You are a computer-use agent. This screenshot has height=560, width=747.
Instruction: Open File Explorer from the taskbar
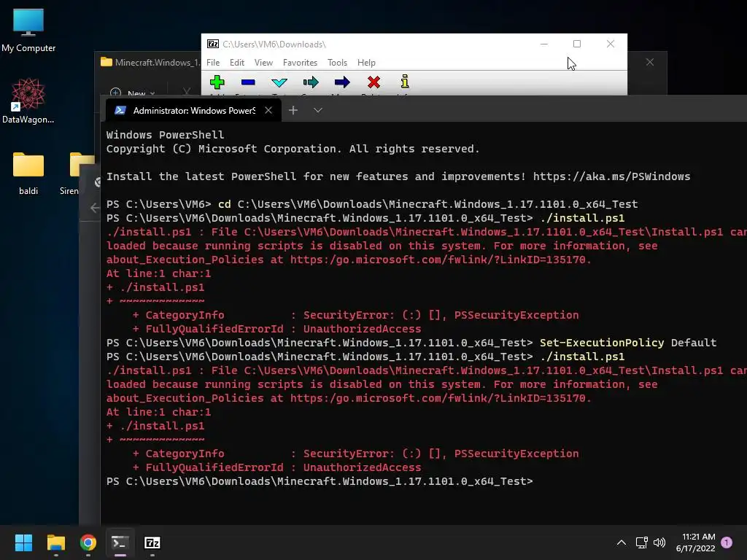click(55, 542)
